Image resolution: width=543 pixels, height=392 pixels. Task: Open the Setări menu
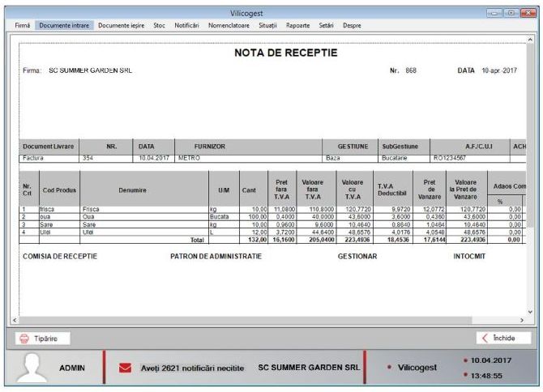(x=326, y=26)
